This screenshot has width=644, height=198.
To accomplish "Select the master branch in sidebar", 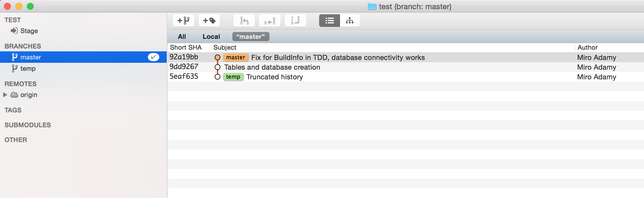I will click(83, 57).
